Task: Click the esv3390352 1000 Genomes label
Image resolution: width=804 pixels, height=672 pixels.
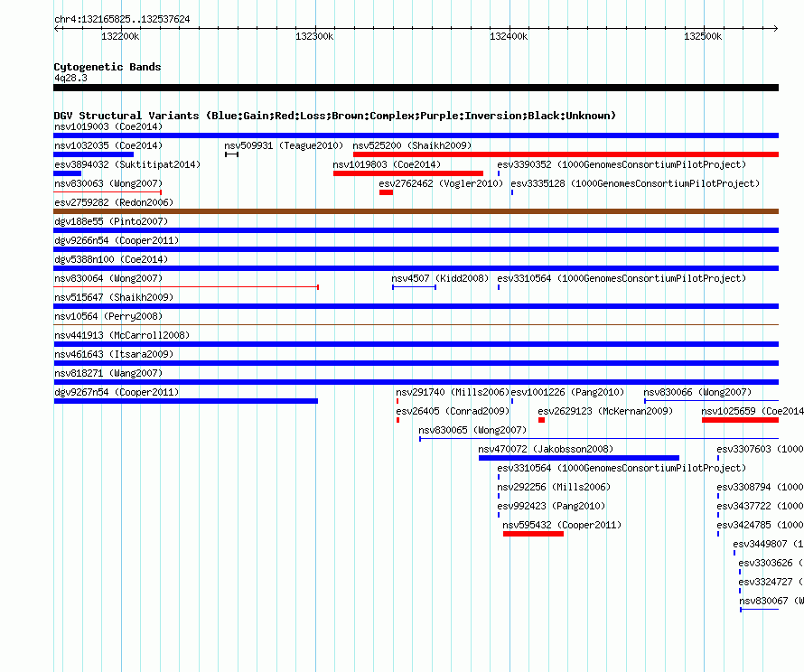Action: pyautogui.click(x=622, y=164)
